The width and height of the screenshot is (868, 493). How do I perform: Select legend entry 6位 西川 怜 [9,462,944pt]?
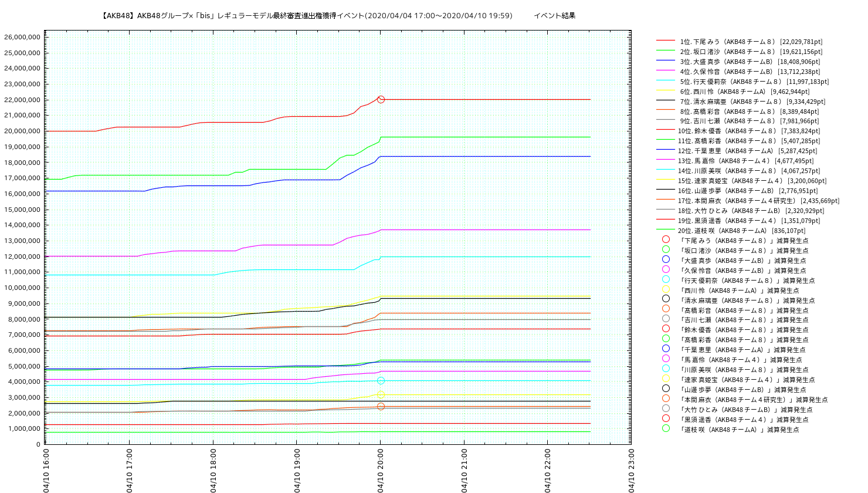(x=745, y=92)
